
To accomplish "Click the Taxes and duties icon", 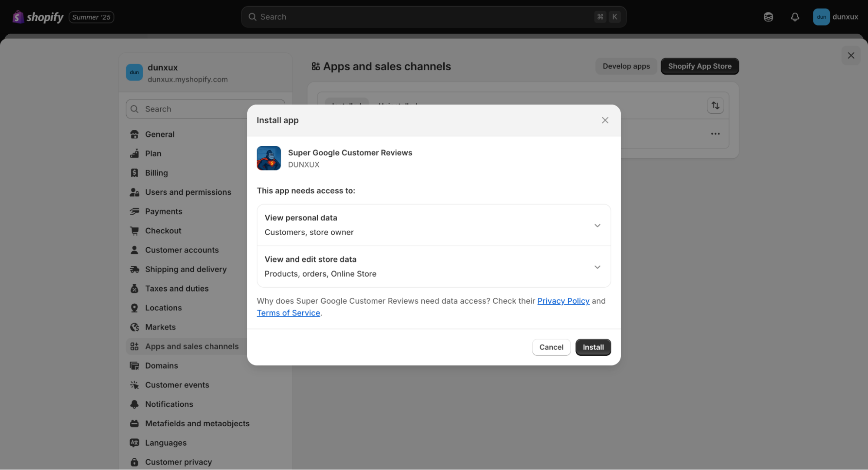I will tap(135, 289).
